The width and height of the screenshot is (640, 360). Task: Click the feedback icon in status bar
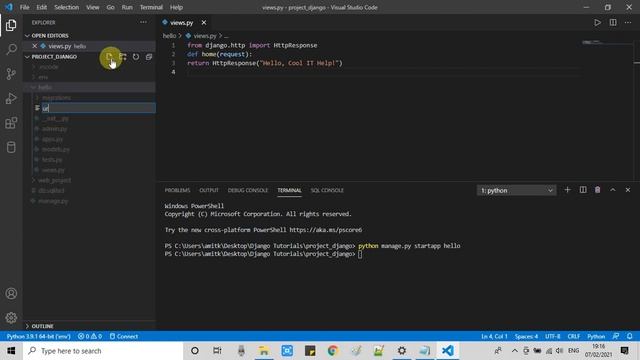tap(616, 336)
